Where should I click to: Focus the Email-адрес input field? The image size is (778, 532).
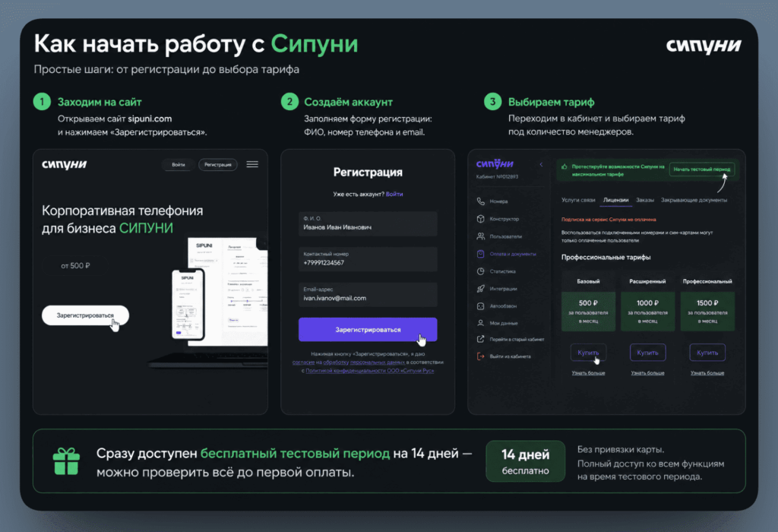(x=368, y=294)
